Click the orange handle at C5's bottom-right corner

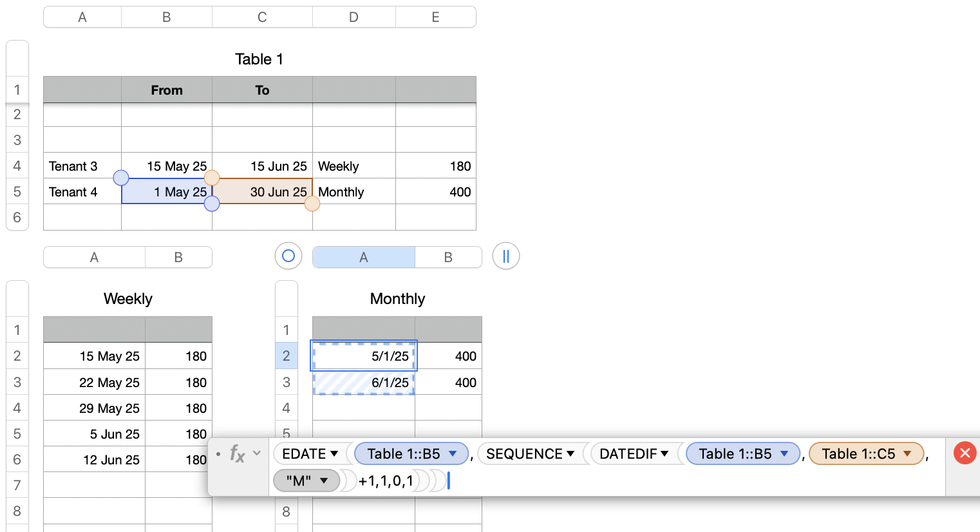pyautogui.click(x=312, y=204)
